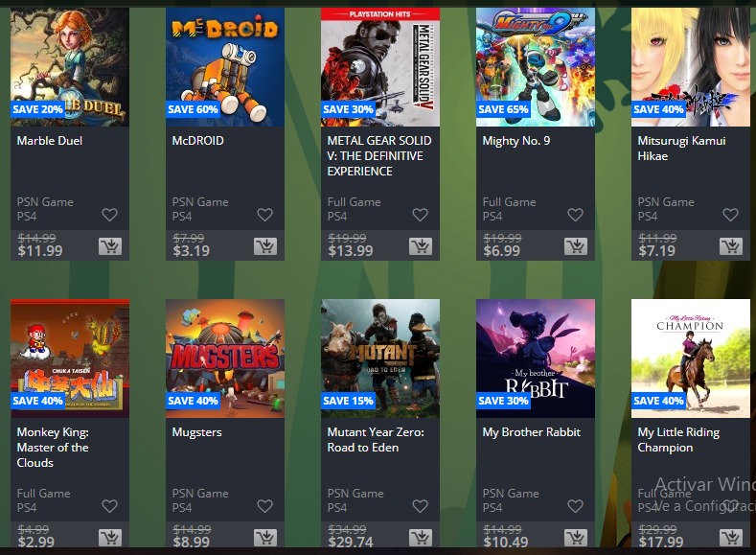Add Marble Duel to the shopping cart

(x=110, y=246)
